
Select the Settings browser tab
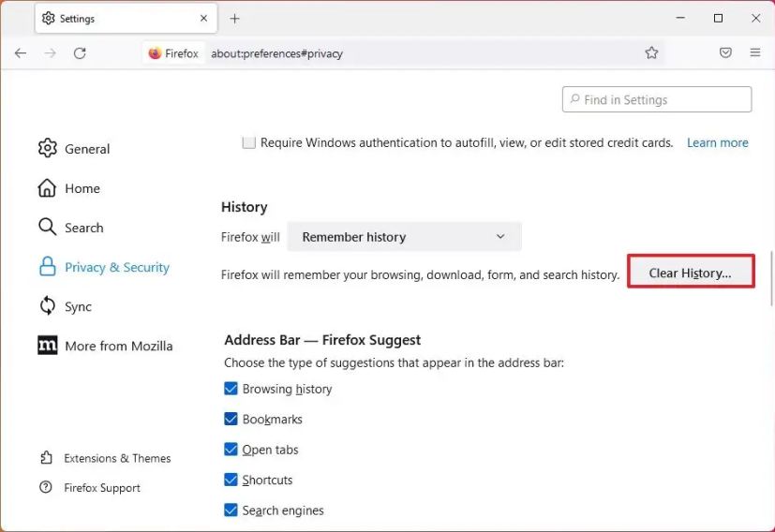(126, 19)
